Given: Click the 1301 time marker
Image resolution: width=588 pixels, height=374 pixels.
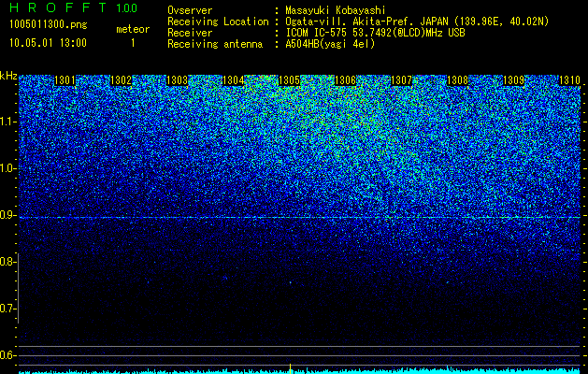Looking at the screenshot, I should [65, 80].
